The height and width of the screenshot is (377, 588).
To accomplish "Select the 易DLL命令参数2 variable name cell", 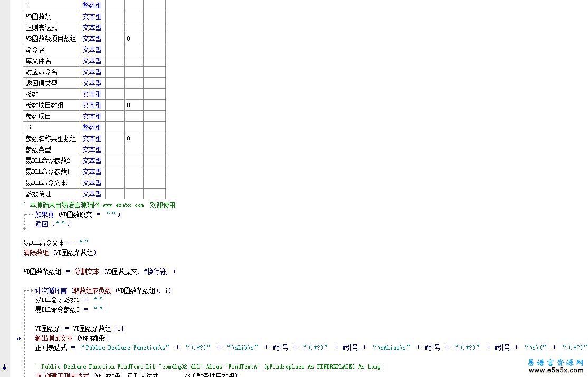I will pos(51,161).
